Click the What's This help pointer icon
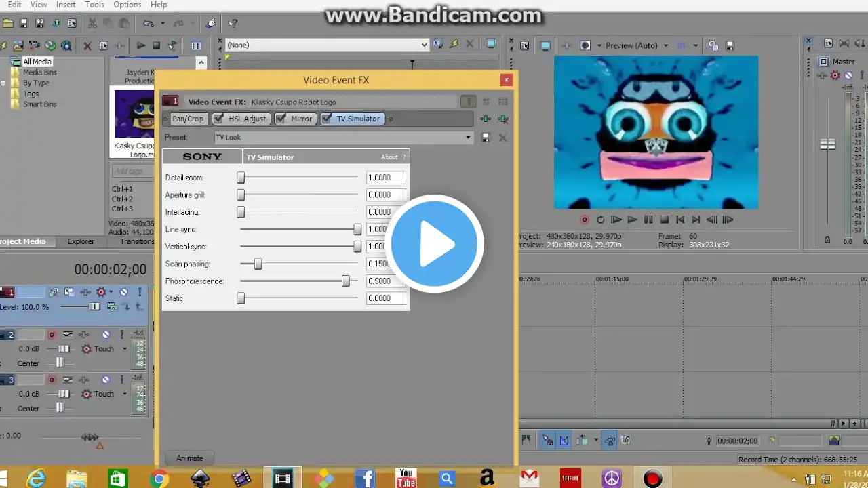Screen dimensions: 868x488 233,24
